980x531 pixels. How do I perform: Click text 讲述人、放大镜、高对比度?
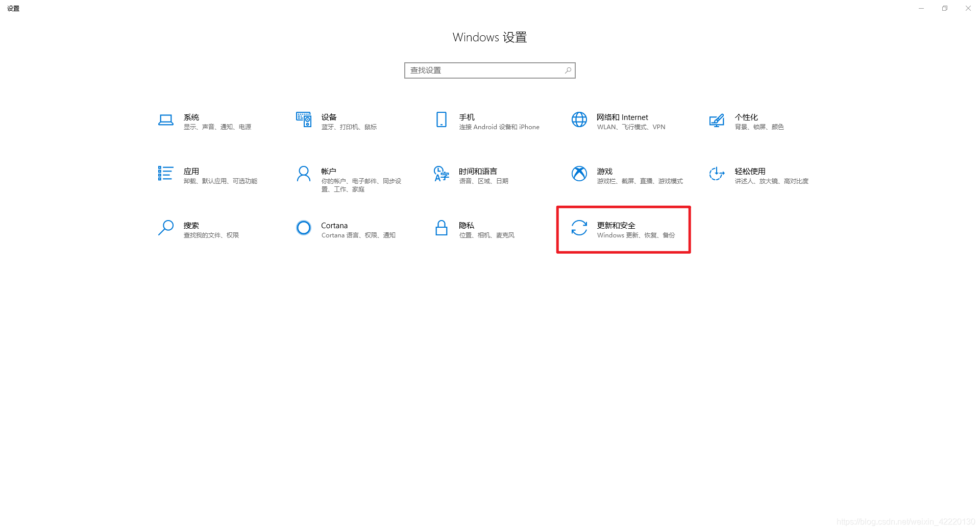pyautogui.click(x=772, y=181)
